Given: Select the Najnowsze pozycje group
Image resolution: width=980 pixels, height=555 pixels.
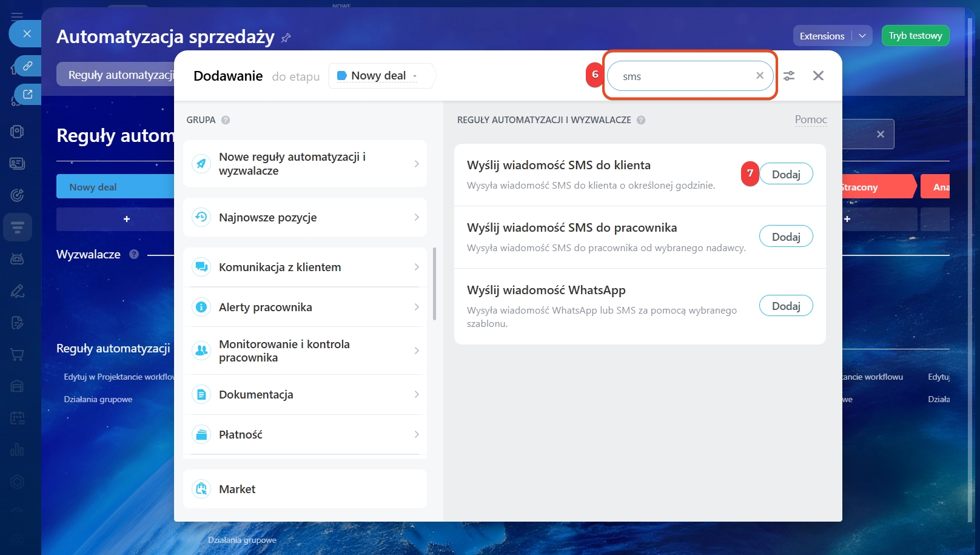Looking at the screenshot, I should point(305,217).
